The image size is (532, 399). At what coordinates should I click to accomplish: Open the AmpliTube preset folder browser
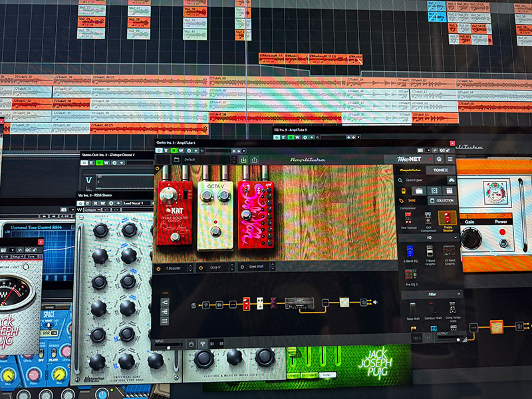[176, 160]
